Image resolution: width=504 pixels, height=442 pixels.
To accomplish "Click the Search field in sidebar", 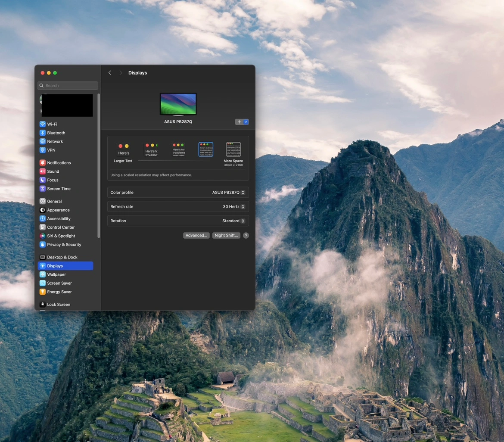I will click(x=68, y=86).
